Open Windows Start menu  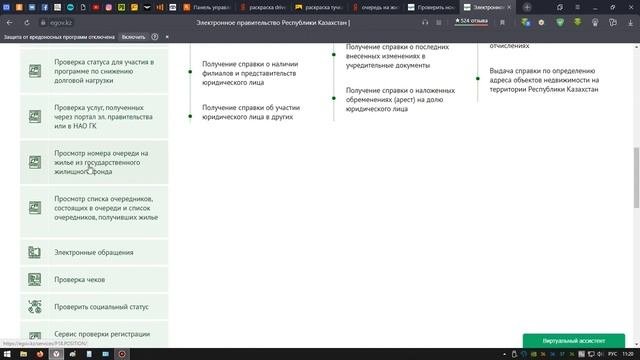pos(7,354)
